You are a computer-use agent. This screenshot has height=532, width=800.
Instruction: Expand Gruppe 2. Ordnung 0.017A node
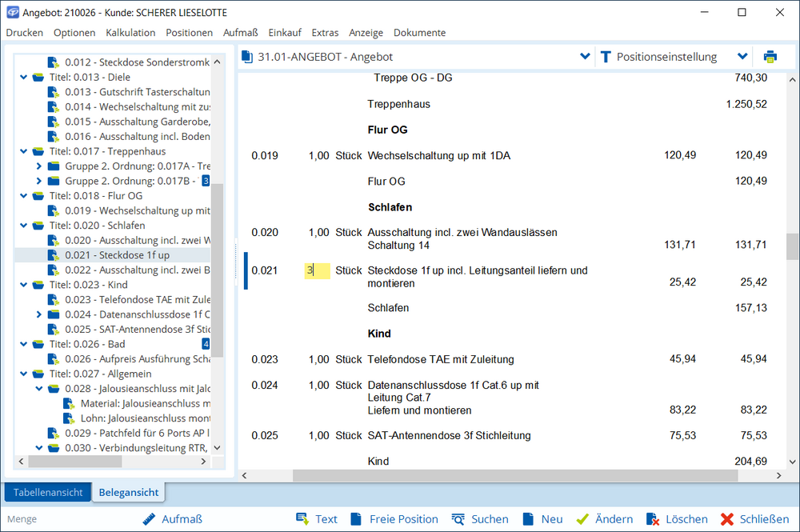[39, 166]
